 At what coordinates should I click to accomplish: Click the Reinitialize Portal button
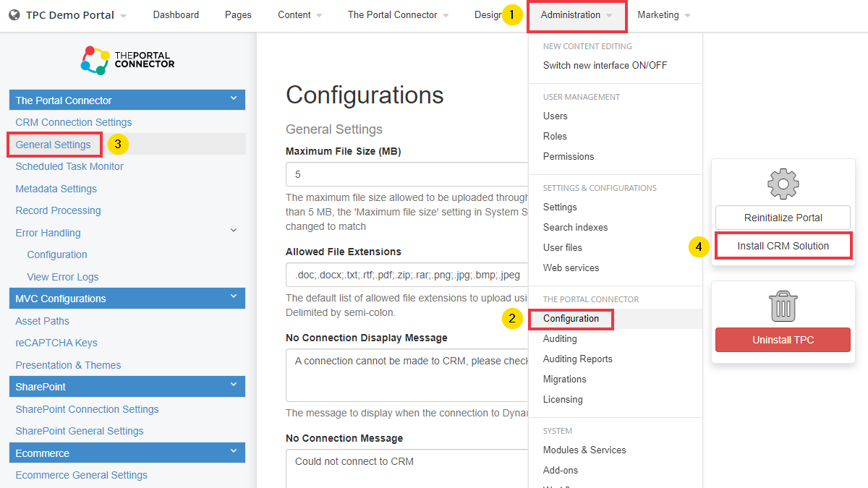click(x=783, y=218)
